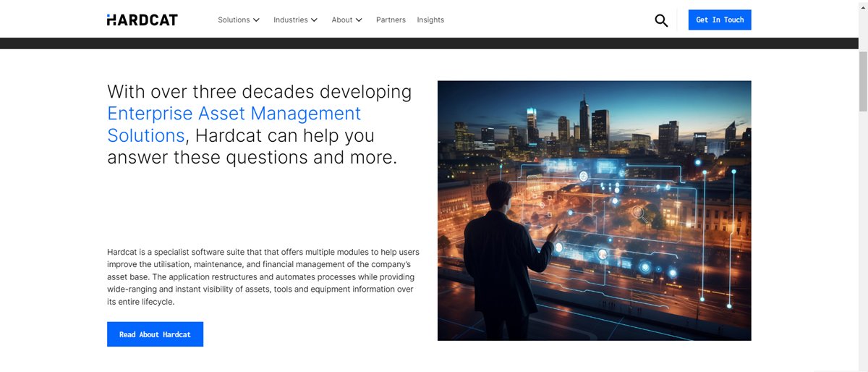Expand the Industries dropdown menu

click(x=295, y=20)
